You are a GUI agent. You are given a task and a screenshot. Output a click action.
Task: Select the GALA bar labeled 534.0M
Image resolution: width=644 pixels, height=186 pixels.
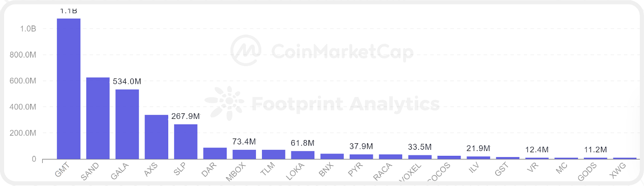pyautogui.click(x=127, y=124)
